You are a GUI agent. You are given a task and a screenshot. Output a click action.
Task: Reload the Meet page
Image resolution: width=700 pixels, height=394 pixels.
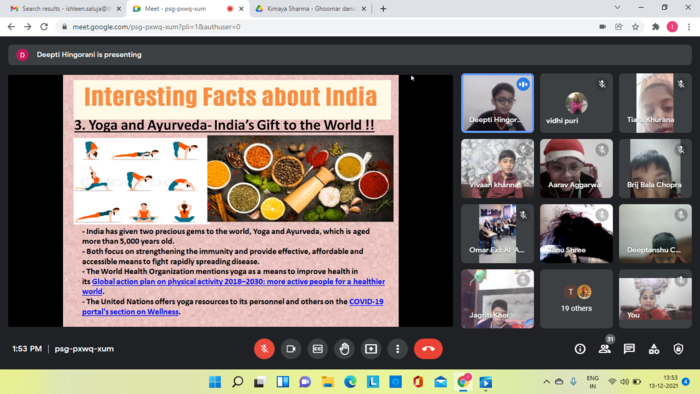coord(44,27)
